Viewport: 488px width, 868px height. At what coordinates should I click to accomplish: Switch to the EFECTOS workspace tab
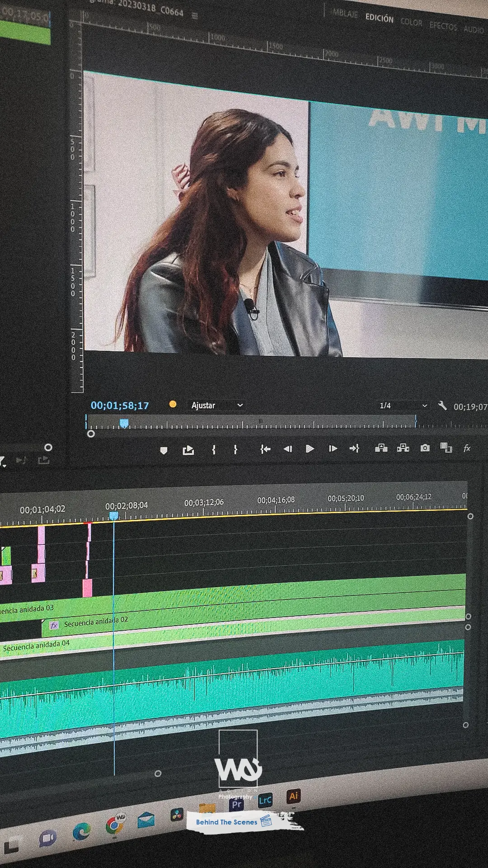(443, 26)
